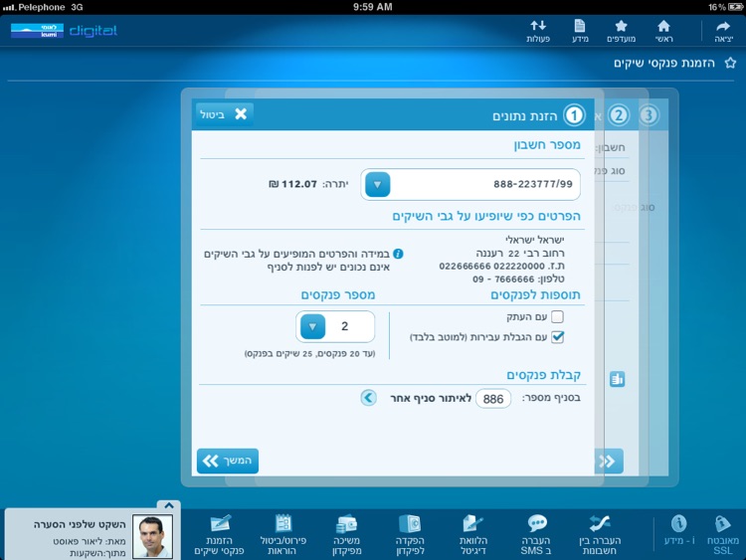Tap the יציאה exit arrow icon
746x560 pixels.
(723, 31)
